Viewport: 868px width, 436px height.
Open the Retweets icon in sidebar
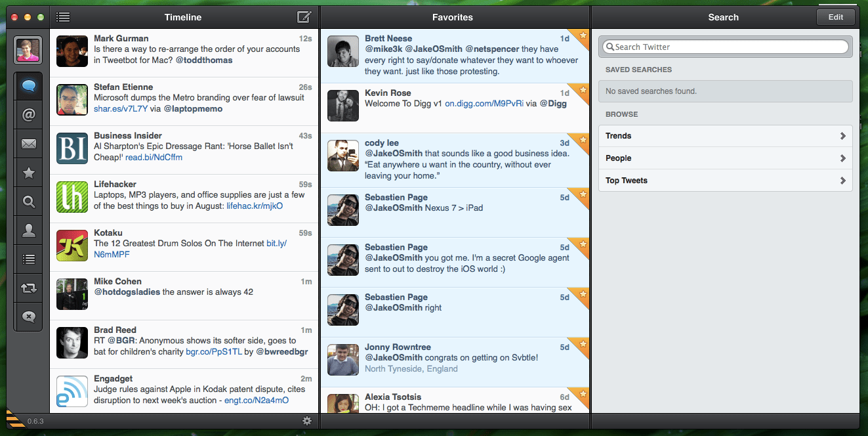click(x=28, y=288)
